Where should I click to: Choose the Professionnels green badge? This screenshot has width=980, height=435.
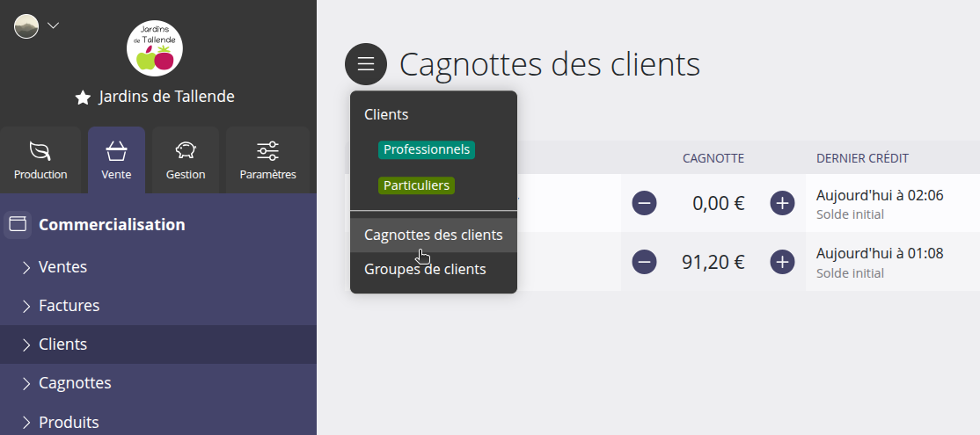pyautogui.click(x=427, y=150)
